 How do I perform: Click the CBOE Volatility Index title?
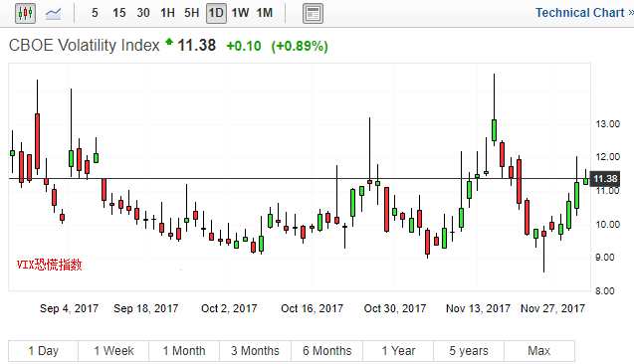point(84,45)
